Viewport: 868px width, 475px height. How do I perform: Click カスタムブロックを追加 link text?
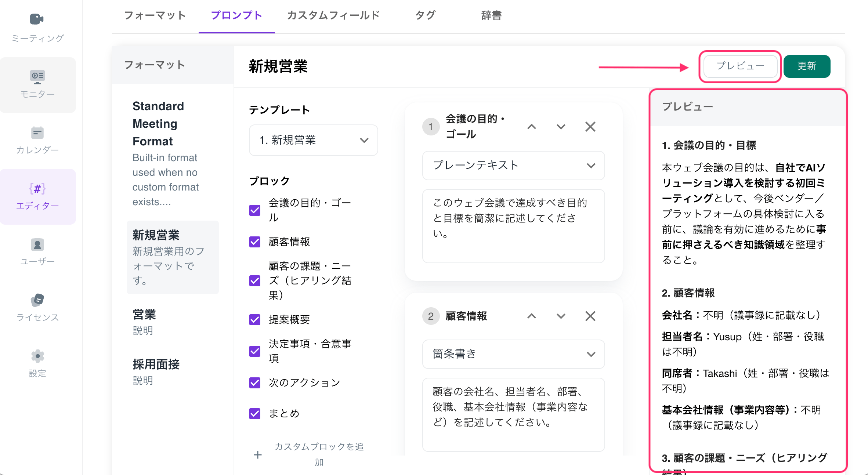pyautogui.click(x=319, y=454)
